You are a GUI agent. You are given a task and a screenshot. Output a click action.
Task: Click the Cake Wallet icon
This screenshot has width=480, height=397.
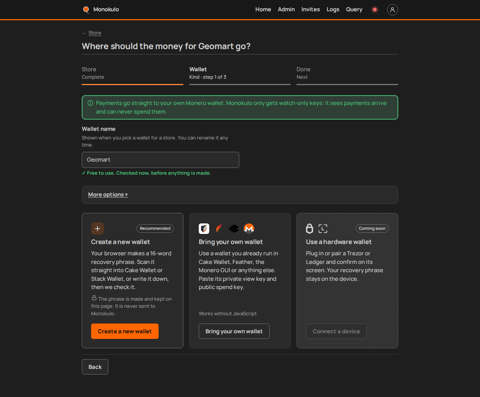click(204, 228)
